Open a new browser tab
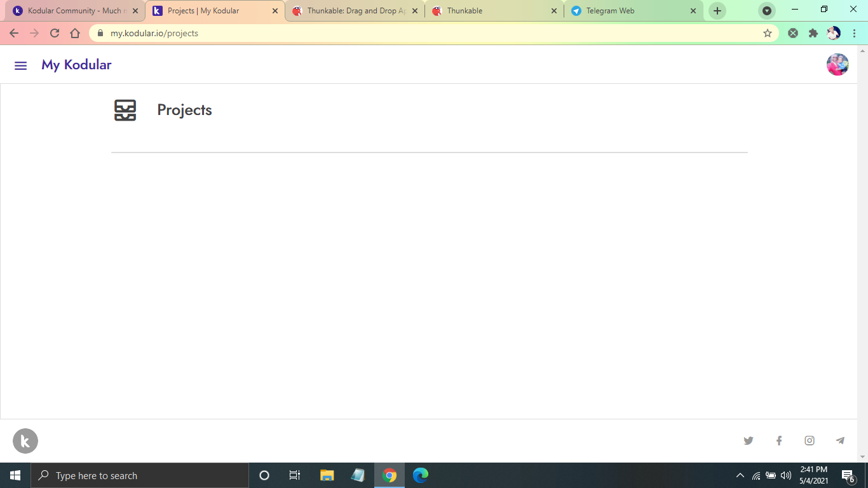This screenshot has height=488, width=868. coord(717,11)
